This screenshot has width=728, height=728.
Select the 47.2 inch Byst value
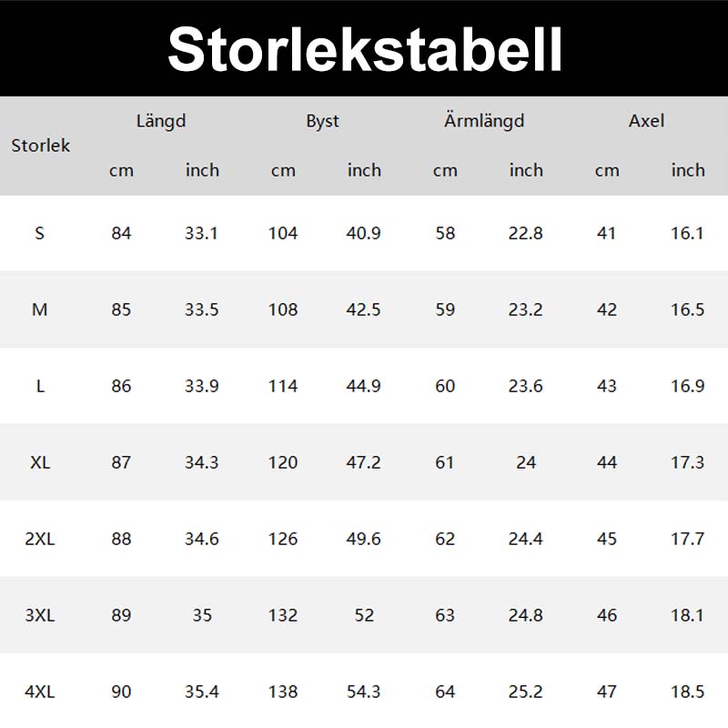click(363, 462)
